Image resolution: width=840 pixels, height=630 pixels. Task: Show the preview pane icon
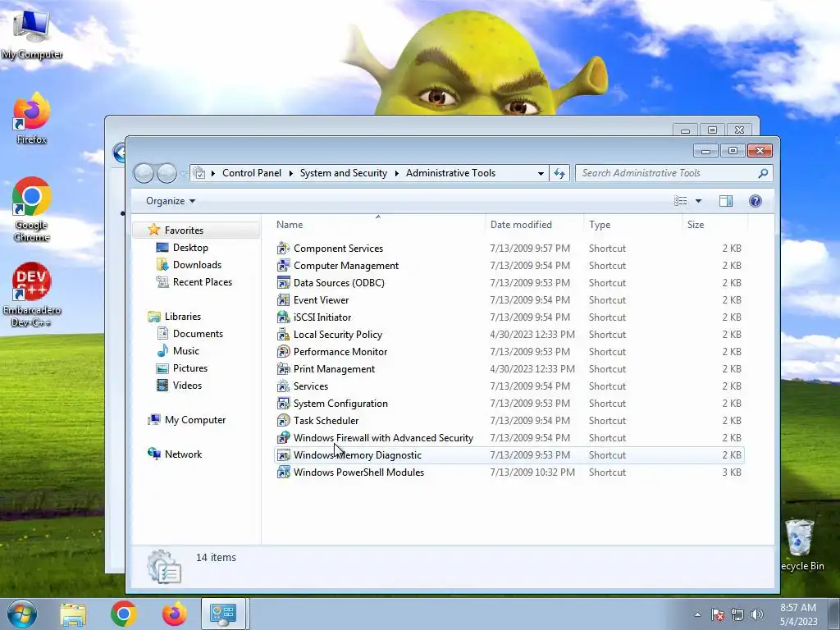click(x=726, y=201)
